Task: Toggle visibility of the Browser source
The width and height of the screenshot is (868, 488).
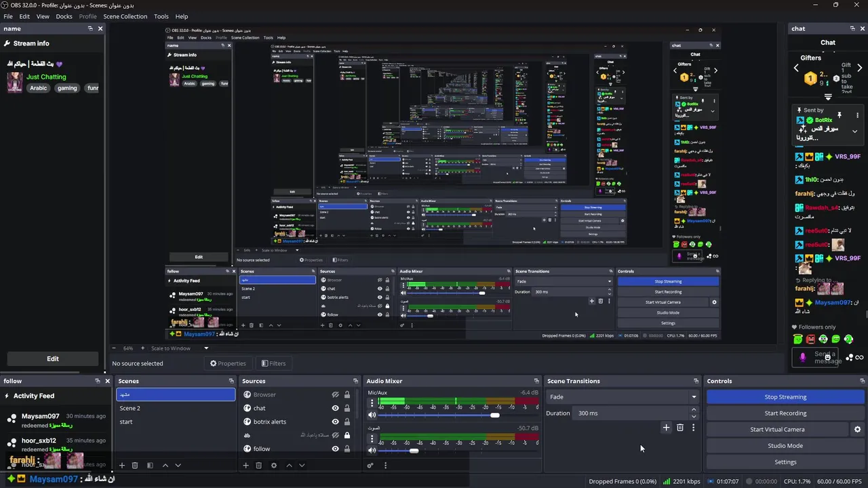Action: pyautogui.click(x=335, y=394)
